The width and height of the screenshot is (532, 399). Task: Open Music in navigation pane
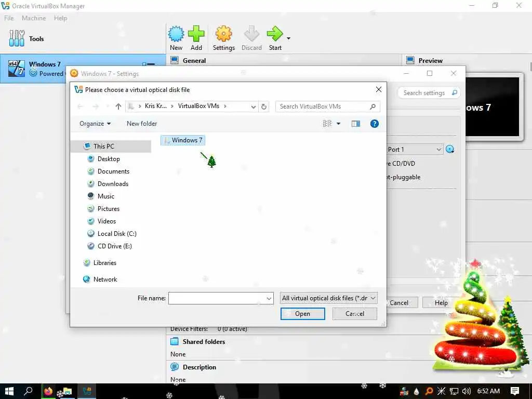[105, 196]
